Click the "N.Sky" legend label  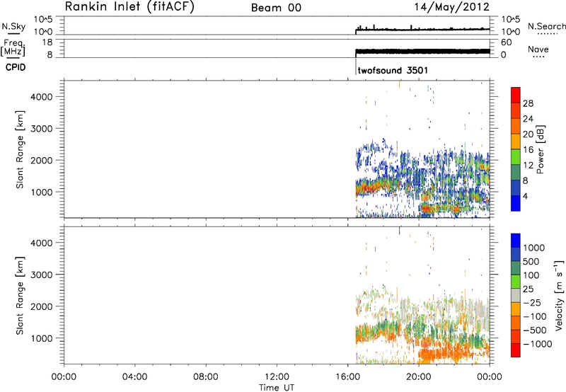[13, 26]
